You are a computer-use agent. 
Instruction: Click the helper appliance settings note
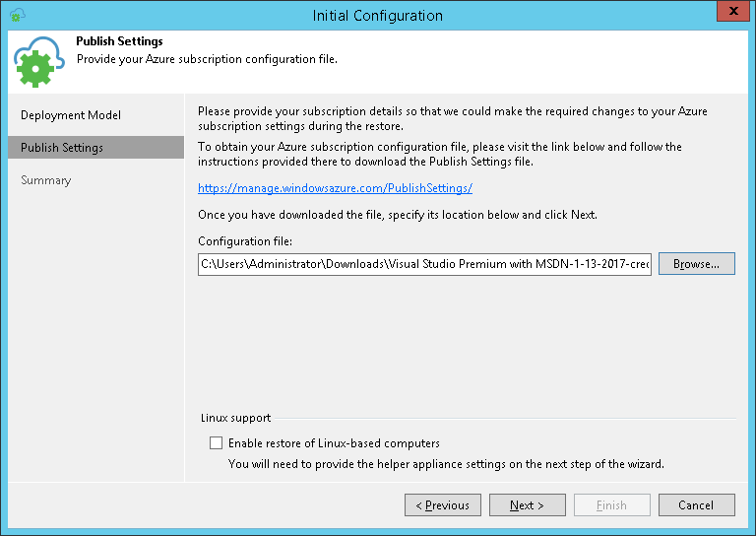(x=447, y=463)
